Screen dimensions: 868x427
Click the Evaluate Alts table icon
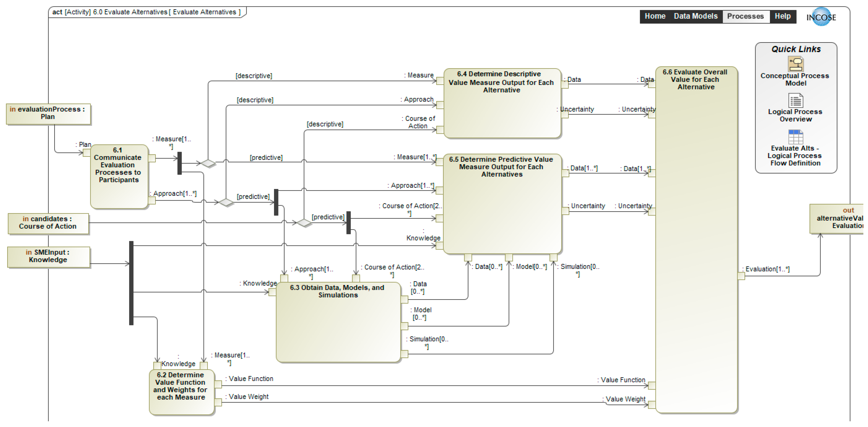click(796, 137)
